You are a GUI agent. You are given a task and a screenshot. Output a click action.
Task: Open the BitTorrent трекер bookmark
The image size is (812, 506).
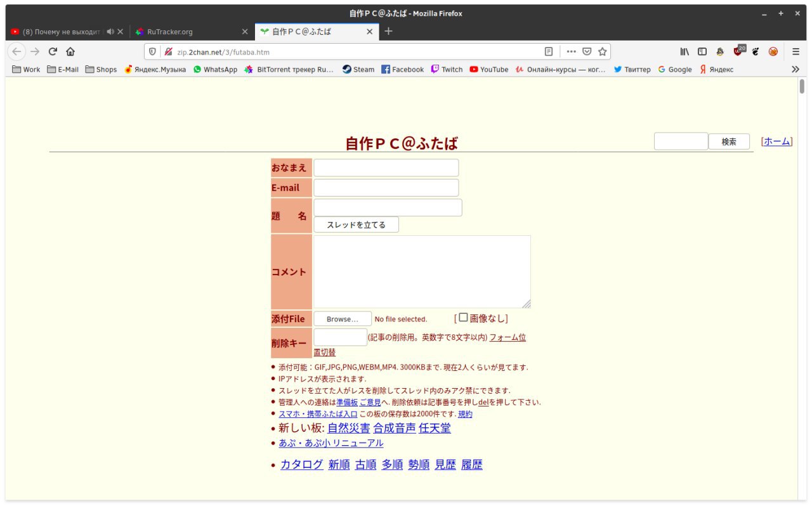289,69
